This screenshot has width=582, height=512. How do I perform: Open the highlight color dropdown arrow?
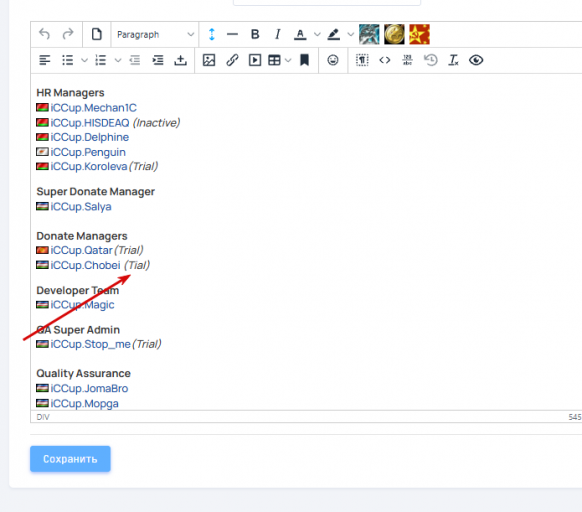click(x=350, y=35)
